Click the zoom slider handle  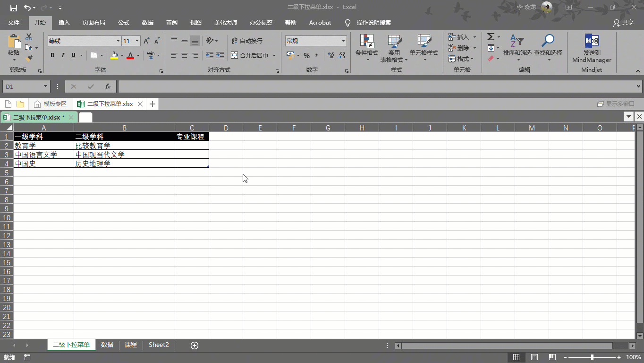(x=592, y=357)
